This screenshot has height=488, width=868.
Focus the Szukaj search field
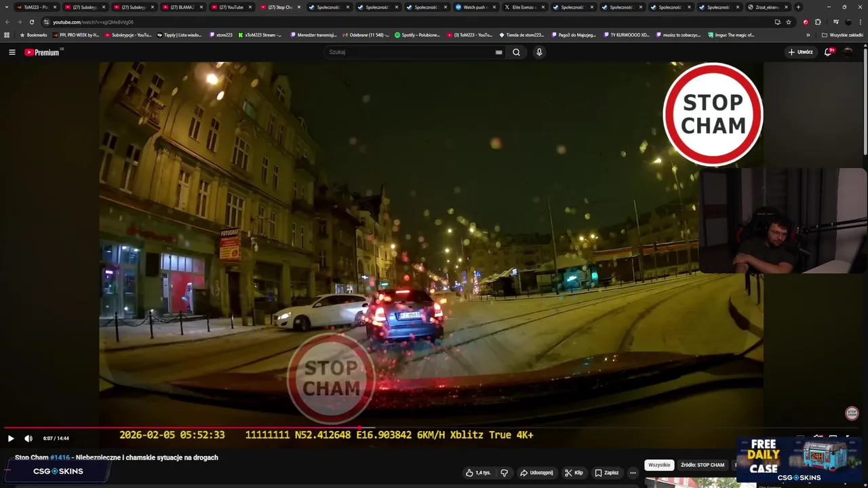[x=410, y=52]
